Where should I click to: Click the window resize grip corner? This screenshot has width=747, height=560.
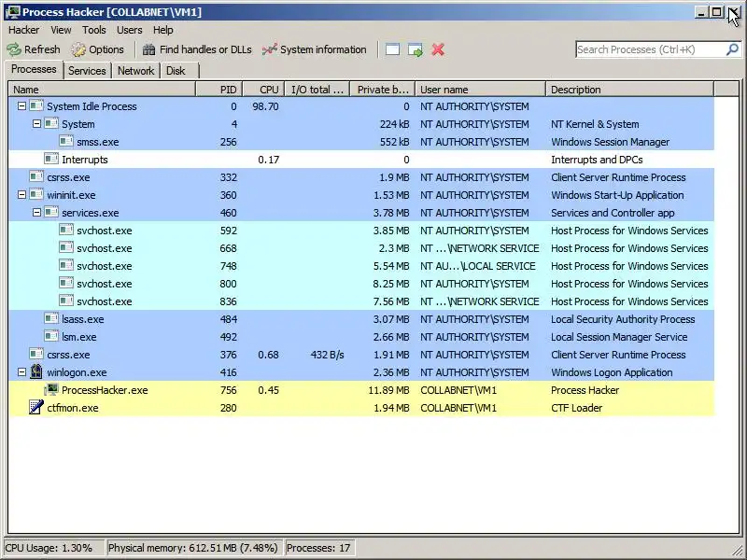coord(739,550)
